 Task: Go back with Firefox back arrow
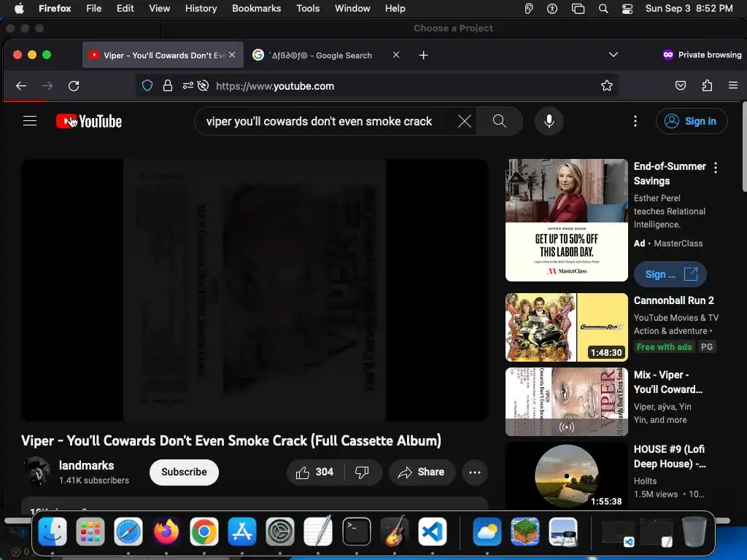21,86
